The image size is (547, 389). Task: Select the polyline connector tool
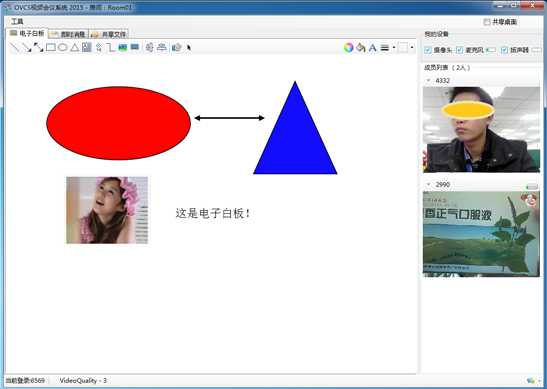111,47
